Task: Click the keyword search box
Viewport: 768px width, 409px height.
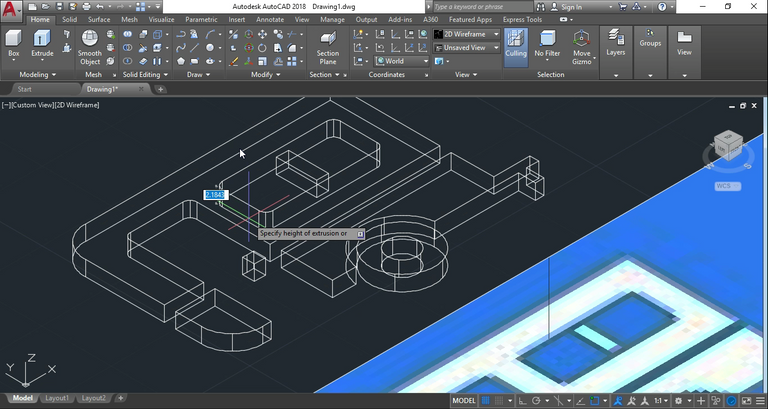Action: [482, 7]
